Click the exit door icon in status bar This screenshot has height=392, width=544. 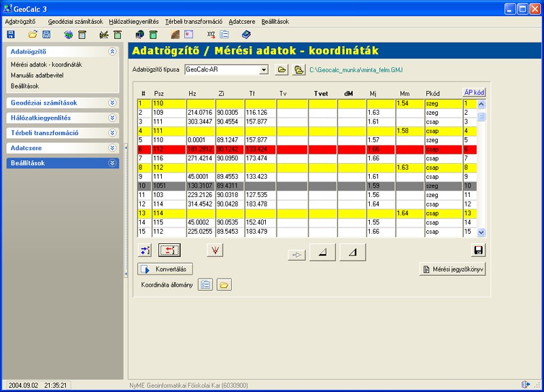[x=526, y=385]
